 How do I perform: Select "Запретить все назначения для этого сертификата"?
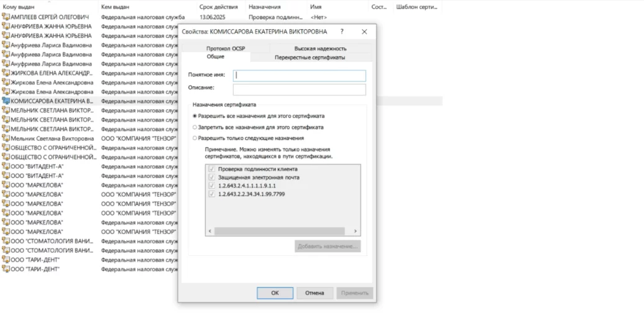[195, 127]
